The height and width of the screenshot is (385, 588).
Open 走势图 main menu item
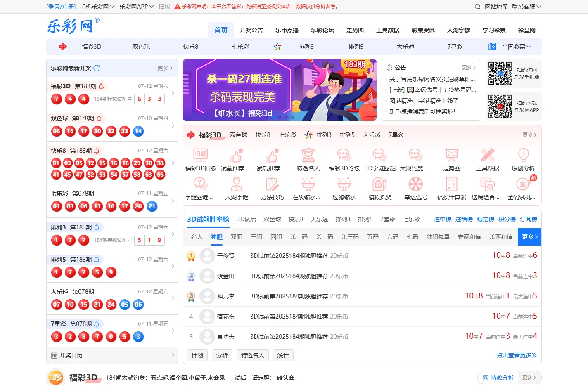tap(355, 30)
